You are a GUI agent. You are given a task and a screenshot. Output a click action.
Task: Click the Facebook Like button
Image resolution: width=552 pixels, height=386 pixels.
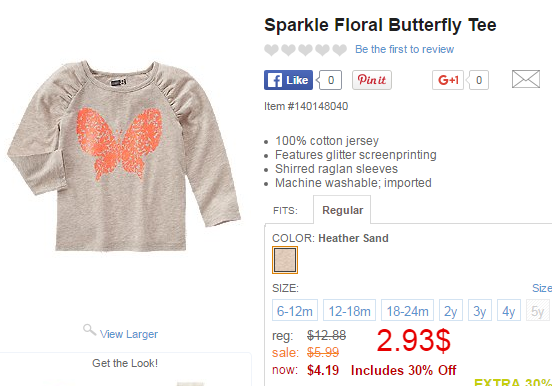point(288,80)
